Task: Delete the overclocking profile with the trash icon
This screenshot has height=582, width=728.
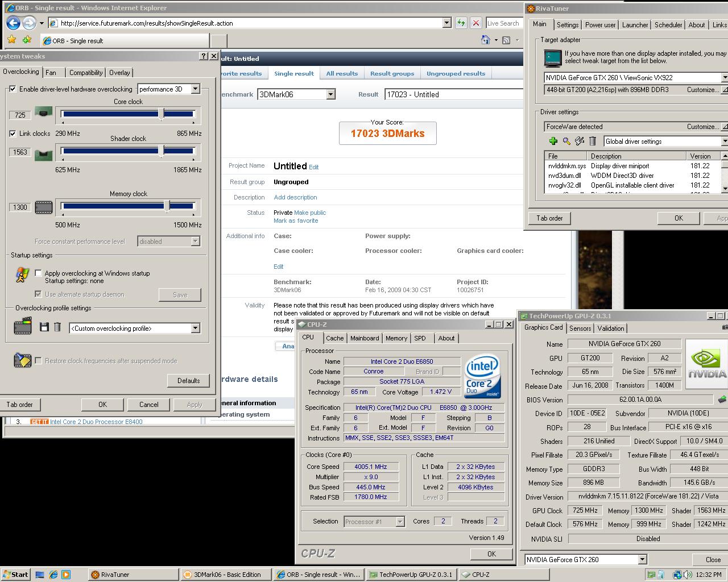Action: tap(57, 327)
